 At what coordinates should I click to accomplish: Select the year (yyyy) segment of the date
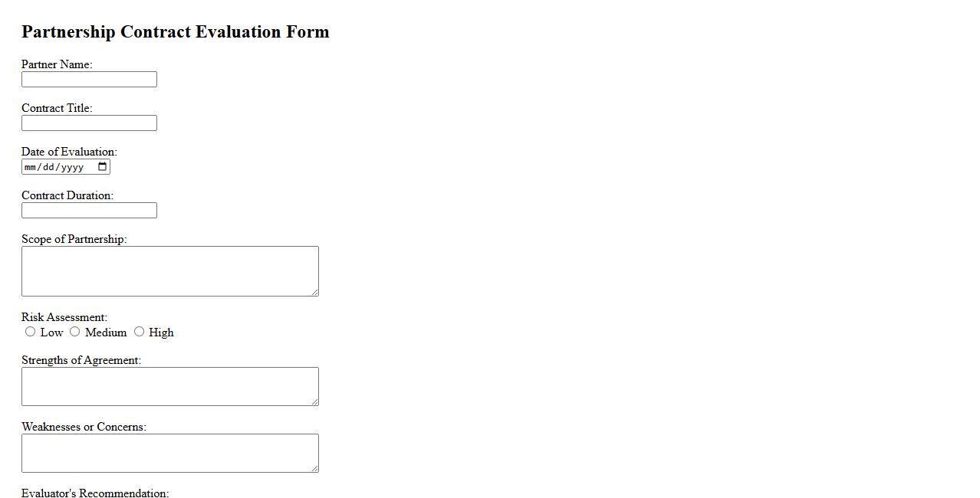pos(72,167)
